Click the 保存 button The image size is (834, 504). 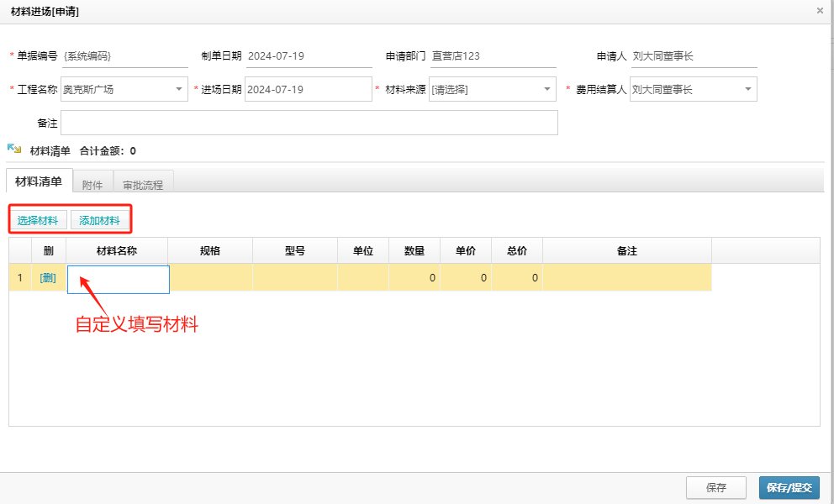coord(715,487)
